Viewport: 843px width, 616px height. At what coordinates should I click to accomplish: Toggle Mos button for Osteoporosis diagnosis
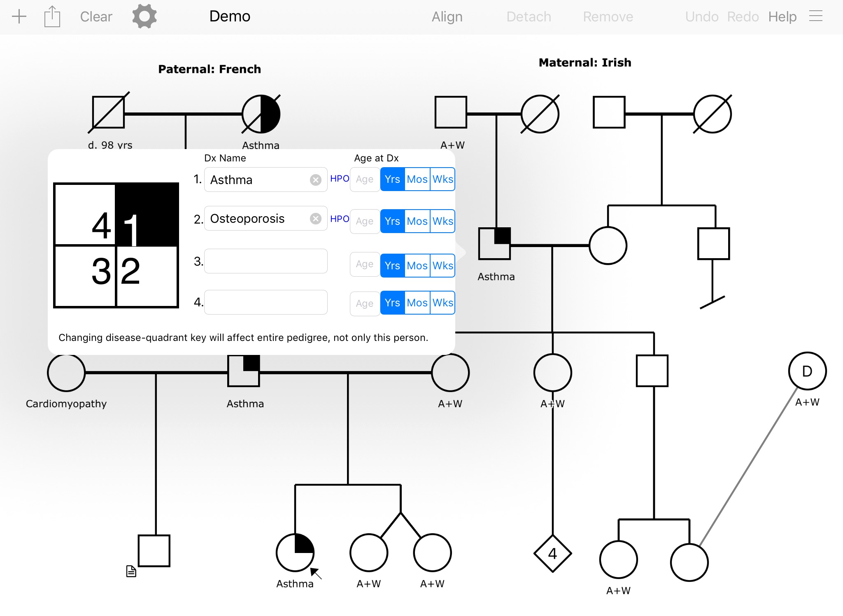[x=417, y=219]
